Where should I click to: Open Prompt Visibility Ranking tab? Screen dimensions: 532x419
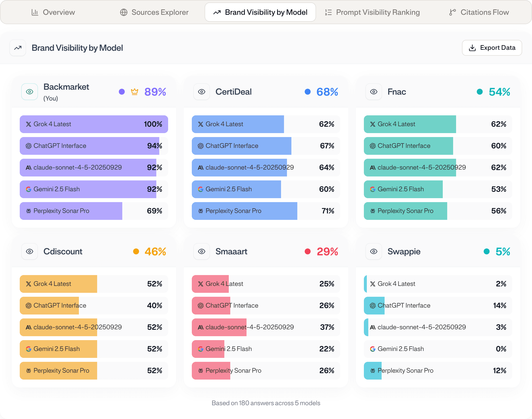pos(372,12)
